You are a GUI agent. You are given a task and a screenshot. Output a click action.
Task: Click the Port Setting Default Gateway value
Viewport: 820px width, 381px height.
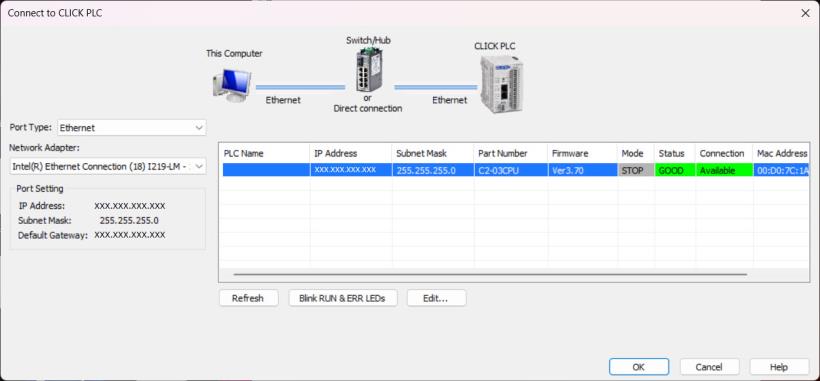tap(130, 235)
